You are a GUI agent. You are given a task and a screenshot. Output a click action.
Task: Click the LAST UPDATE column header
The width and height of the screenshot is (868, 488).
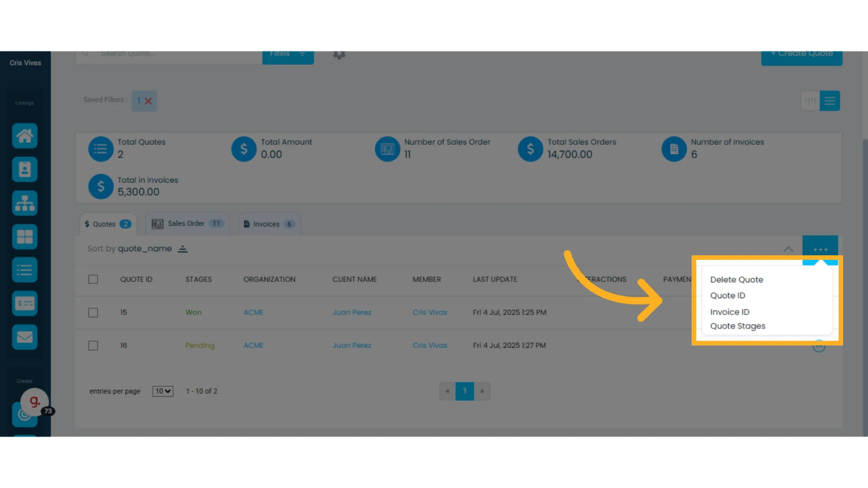tap(495, 280)
